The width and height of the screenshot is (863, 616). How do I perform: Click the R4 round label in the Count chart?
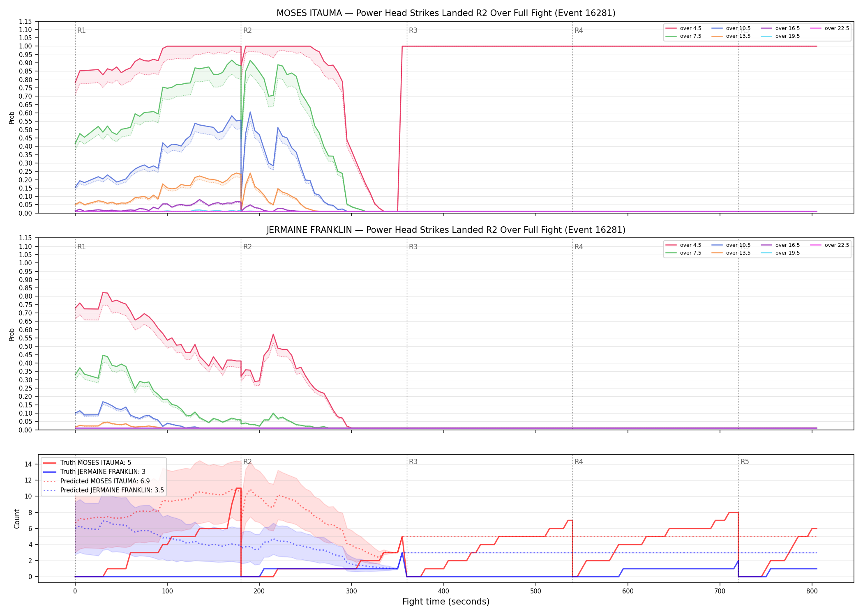[x=579, y=462]
